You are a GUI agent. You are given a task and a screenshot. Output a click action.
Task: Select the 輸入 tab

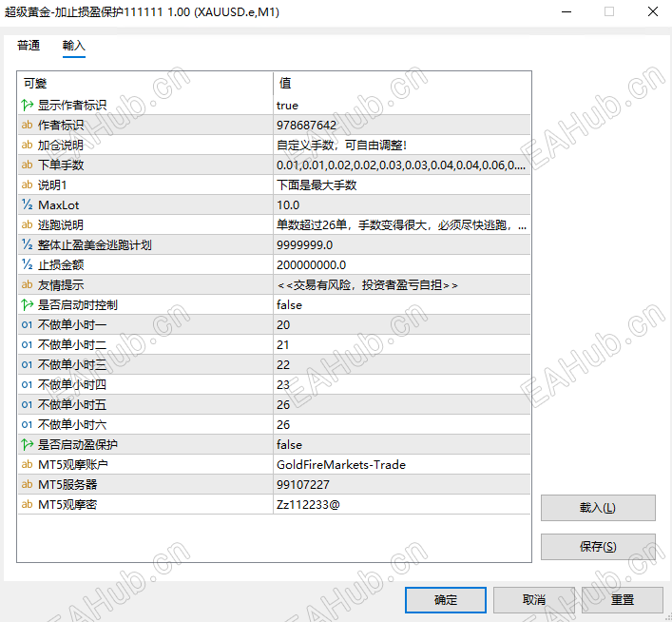click(74, 45)
